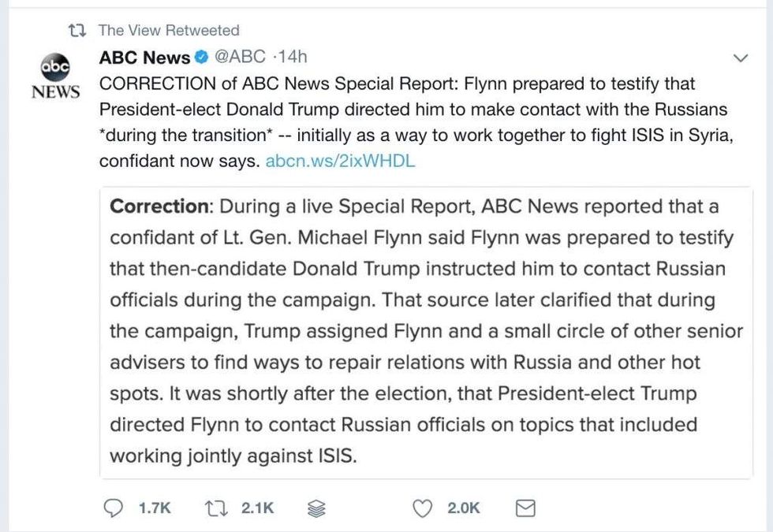Open "The View Retweeted" label
This screenshot has height=532, width=773.
[x=168, y=31]
